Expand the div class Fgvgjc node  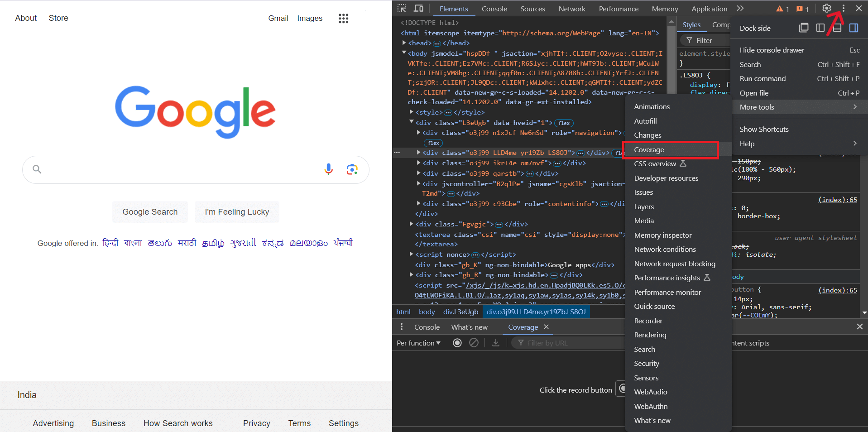pos(411,224)
